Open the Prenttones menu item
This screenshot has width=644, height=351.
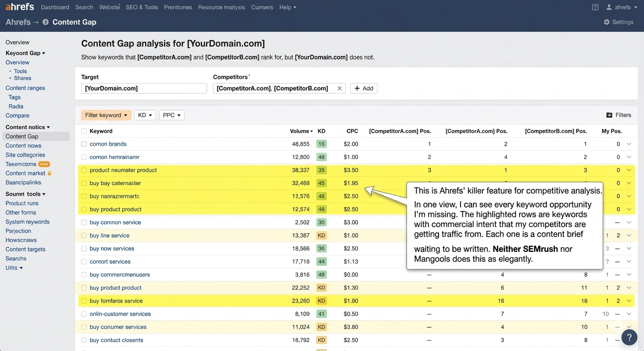coord(178,7)
